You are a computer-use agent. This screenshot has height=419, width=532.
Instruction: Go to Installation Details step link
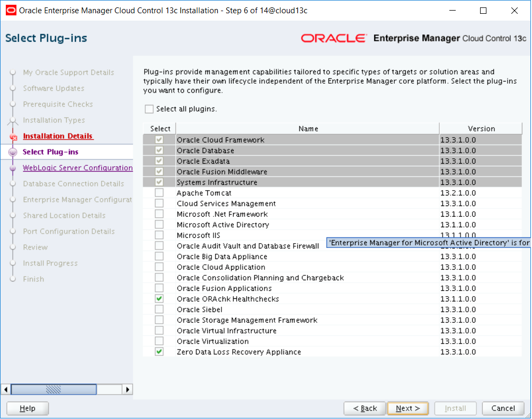[x=58, y=136]
